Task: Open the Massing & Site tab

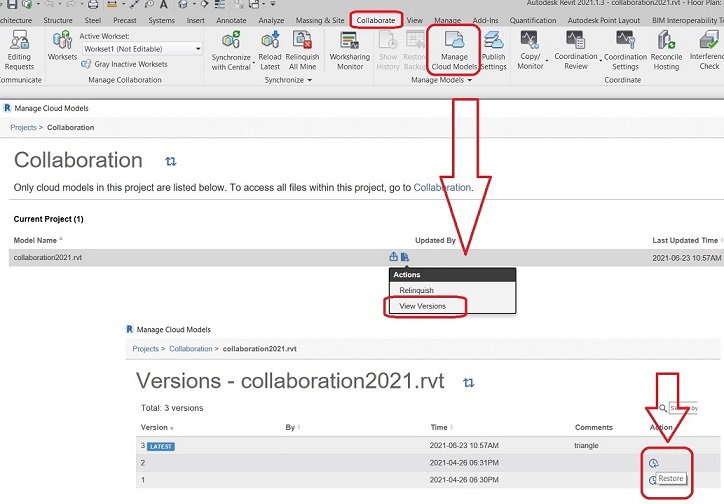Action: [320, 20]
